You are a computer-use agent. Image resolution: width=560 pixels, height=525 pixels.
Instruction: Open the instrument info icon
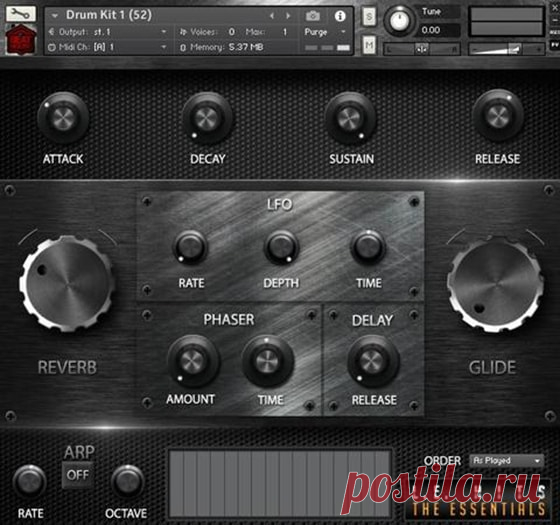coord(340,16)
